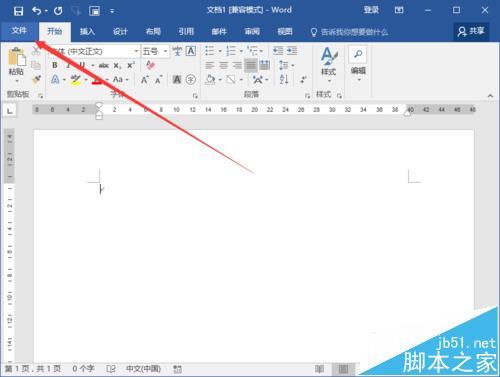Apply bold formatting
500x377 pixels.
tap(55, 65)
